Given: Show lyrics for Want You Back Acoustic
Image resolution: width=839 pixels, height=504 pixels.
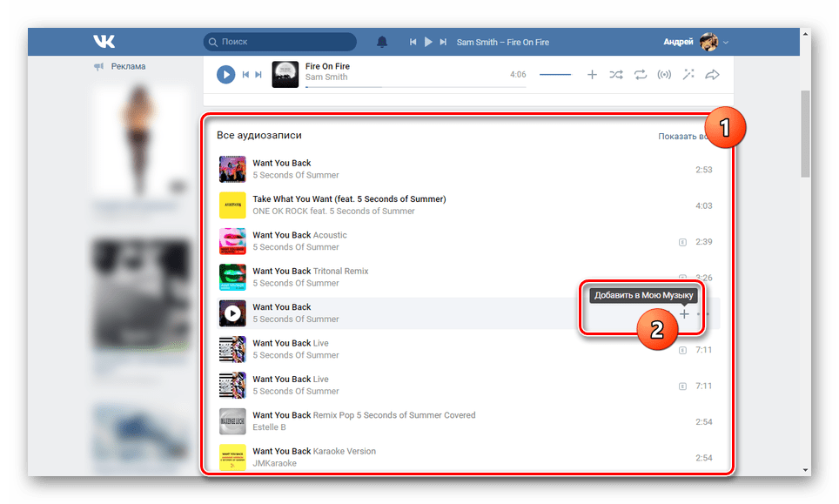Looking at the screenshot, I should [x=682, y=242].
